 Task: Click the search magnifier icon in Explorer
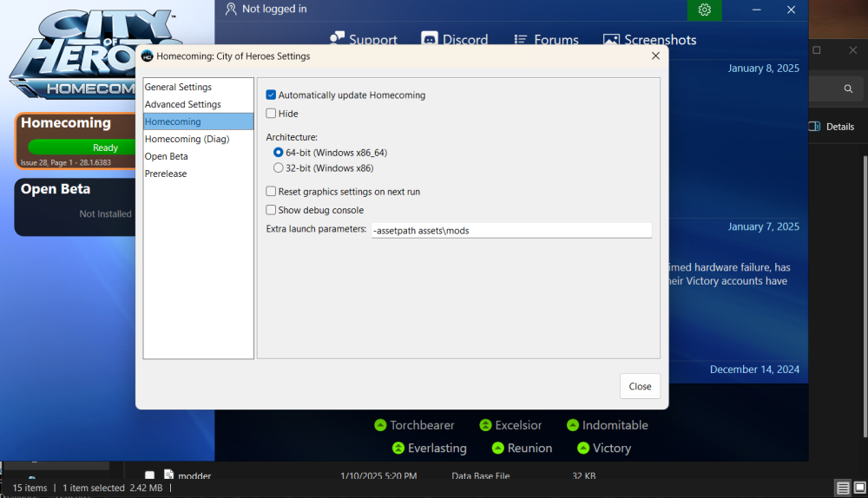pos(848,88)
